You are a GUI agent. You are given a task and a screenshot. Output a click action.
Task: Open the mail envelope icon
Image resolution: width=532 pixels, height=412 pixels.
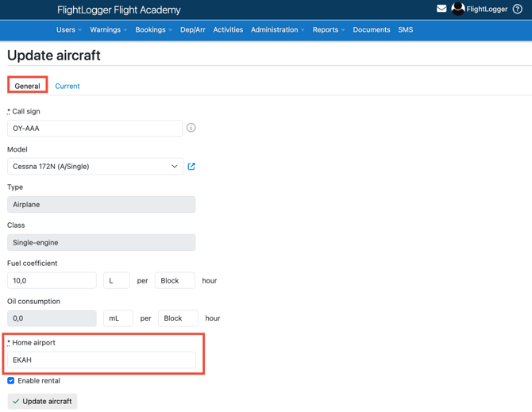coord(441,9)
